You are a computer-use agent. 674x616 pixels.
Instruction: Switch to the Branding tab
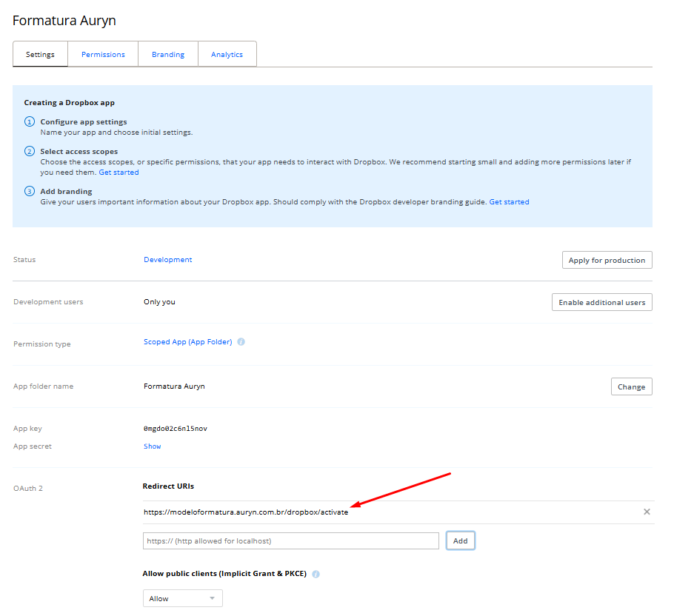168,55
